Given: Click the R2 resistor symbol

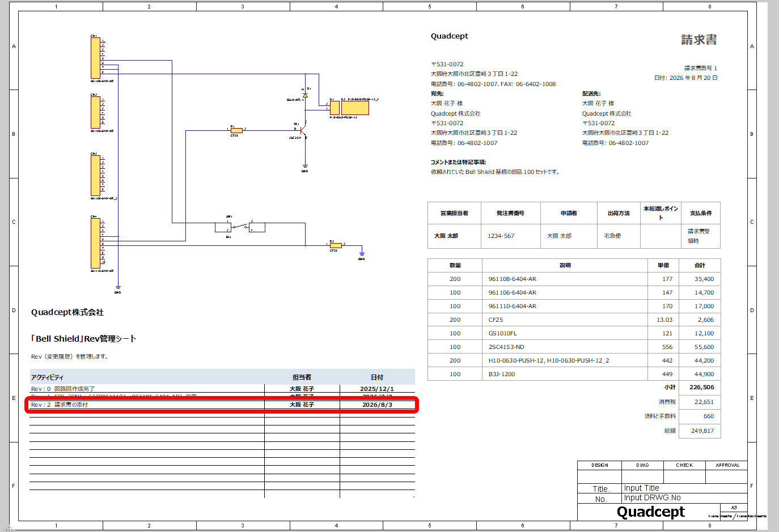Looking at the screenshot, I should pyautogui.click(x=336, y=245).
